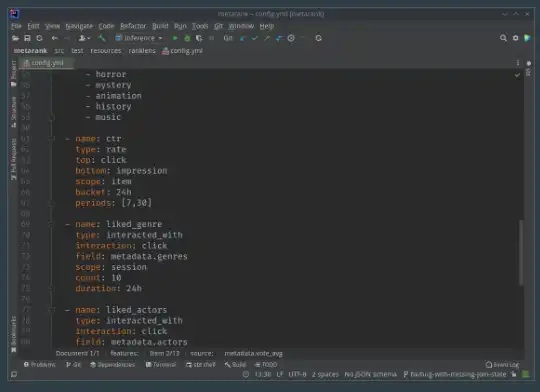Collapse the 'name: ctr' block fold marker
540x392 pixels.
coord(52,139)
